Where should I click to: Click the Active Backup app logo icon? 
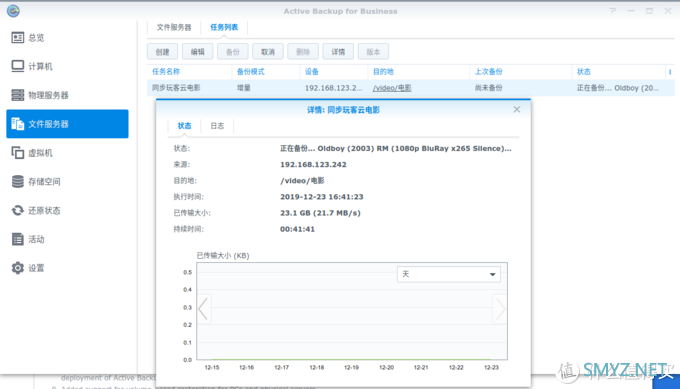click(13, 10)
